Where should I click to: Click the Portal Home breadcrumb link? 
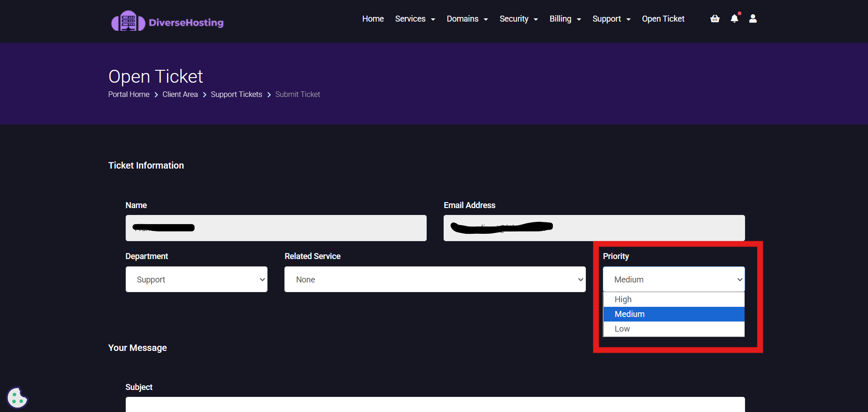point(128,94)
